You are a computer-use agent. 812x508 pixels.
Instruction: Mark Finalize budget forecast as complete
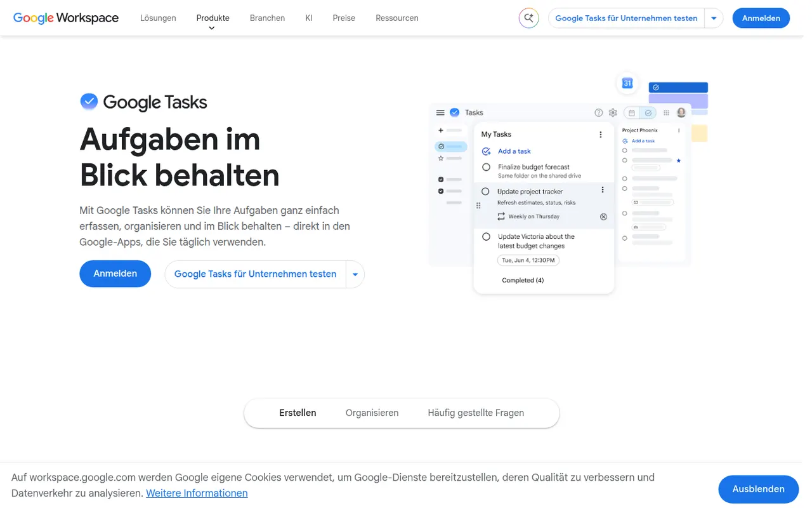[486, 167]
